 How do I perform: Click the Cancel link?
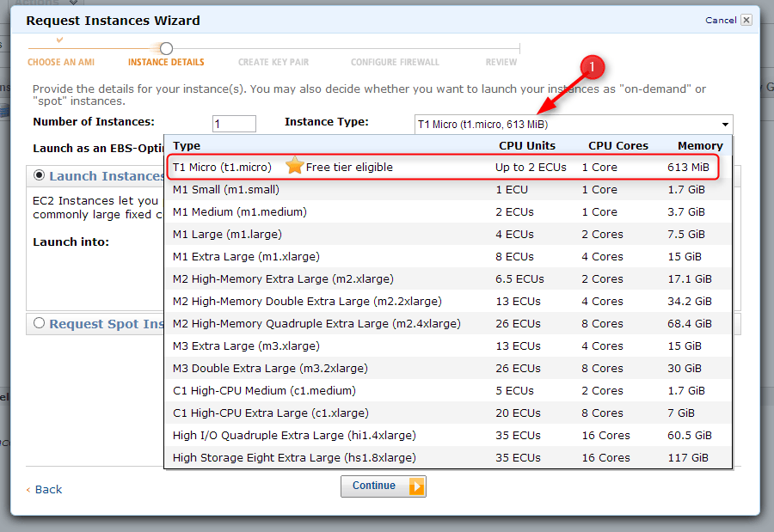coord(721,21)
